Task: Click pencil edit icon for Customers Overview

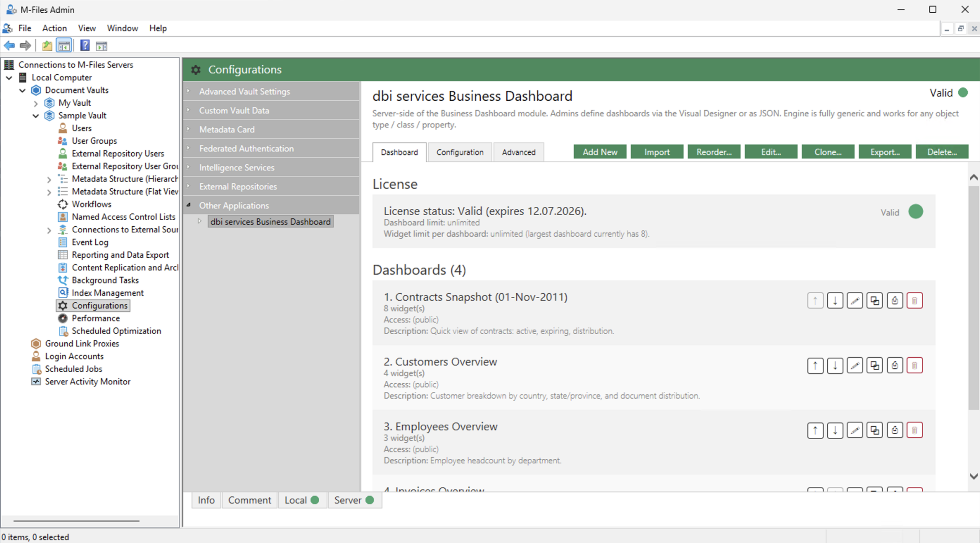Action: tap(855, 365)
